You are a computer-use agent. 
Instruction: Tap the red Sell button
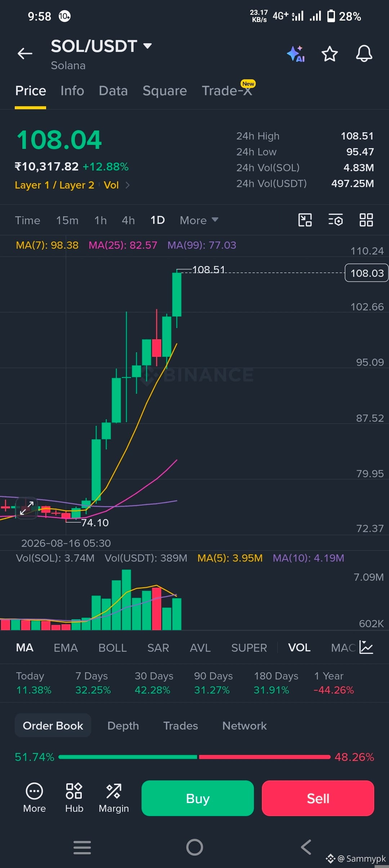pos(318,798)
